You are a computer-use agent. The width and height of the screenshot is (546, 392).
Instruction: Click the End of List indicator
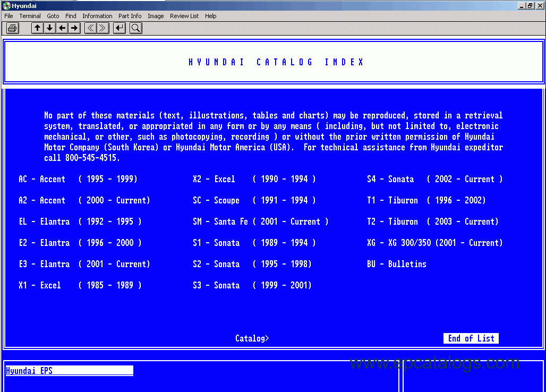pyautogui.click(x=471, y=338)
